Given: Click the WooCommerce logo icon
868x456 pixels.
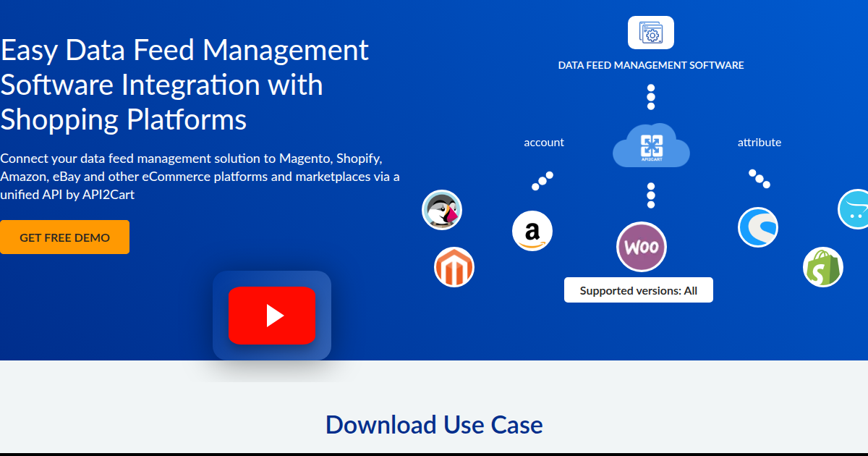Looking at the screenshot, I should (x=642, y=247).
